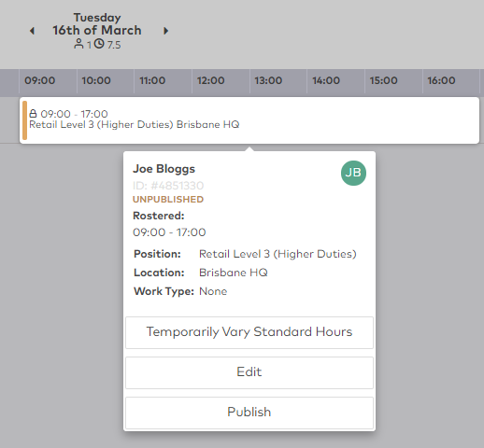
Task: Edit the rostered shift
Action: [x=249, y=372]
